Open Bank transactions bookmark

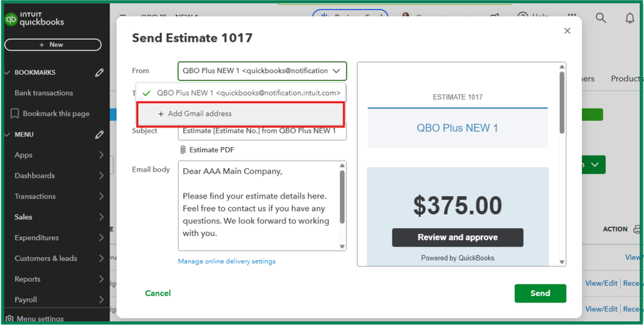click(x=44, y=93)
